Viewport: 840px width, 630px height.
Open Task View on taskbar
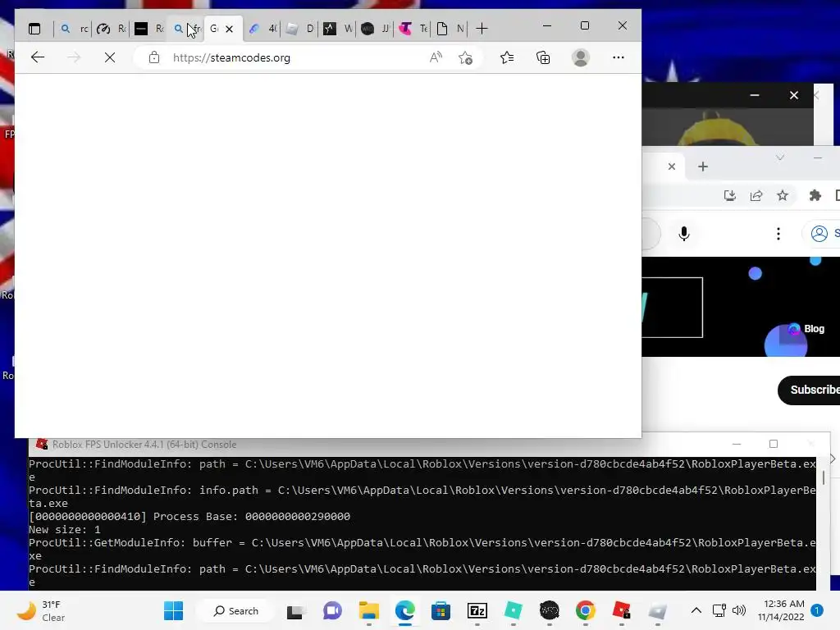click(295, 610)
